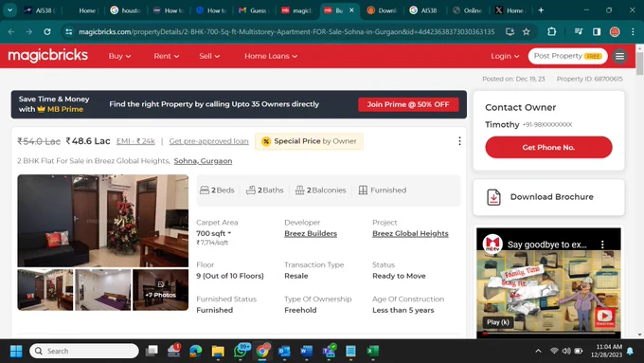Close the current Bu tab
The height and width of the screenshot is (363, 644).
(x=351, y=10)
